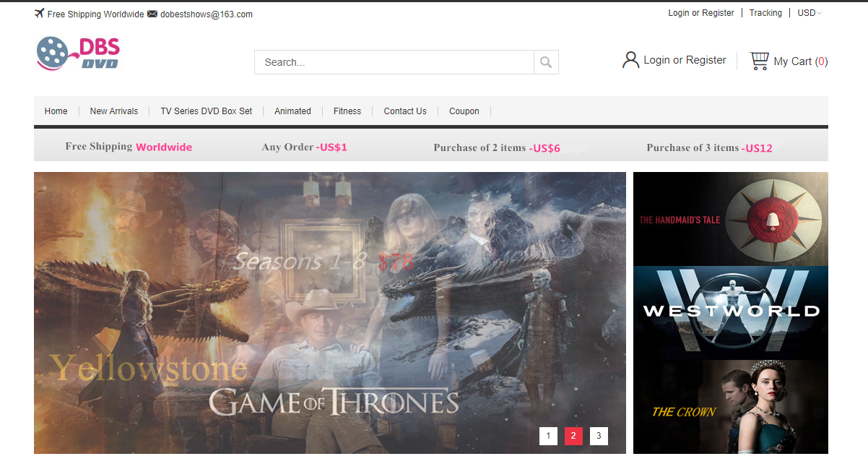
Task: Open The Handmaid's Tale thumbnail
Action: pyautogui.click(x=731, y=219)
